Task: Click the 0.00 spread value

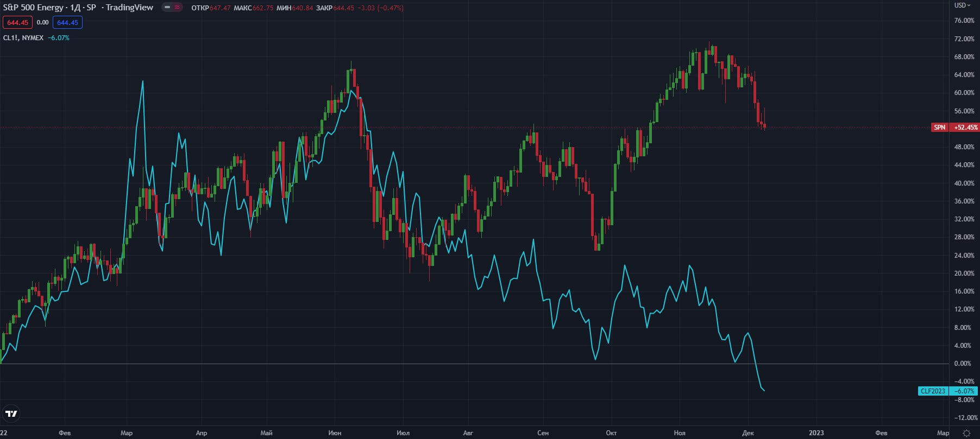Action: (x=42, y=23)
